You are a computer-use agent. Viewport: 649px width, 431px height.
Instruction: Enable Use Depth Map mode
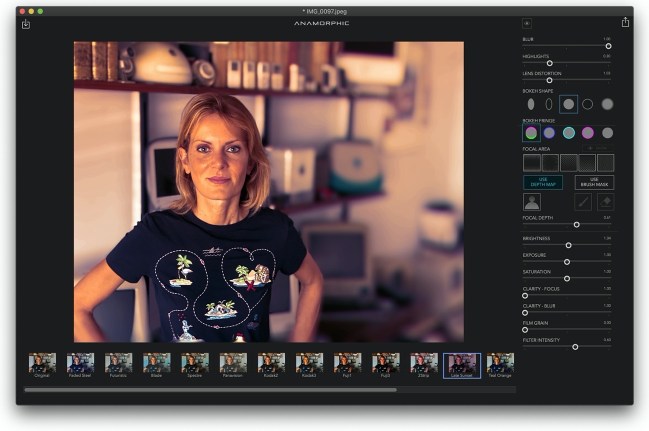pyautogui.click(x=543, y=182)
